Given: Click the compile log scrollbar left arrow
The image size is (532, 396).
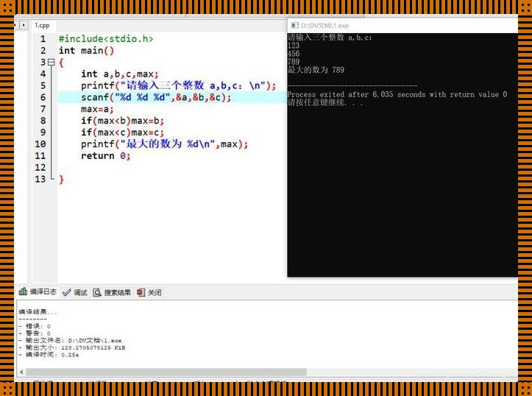Looking at the screenshot, I should pos(22,372).
